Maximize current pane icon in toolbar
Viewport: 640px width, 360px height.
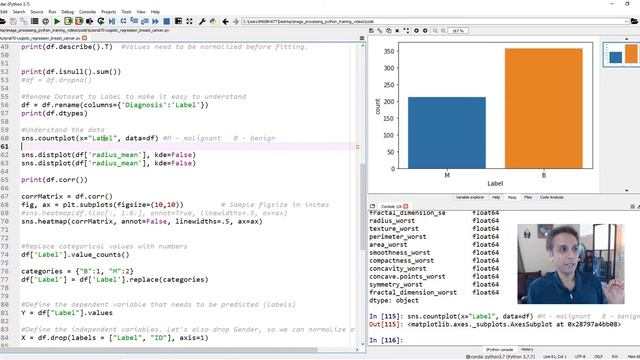pos(178,21)
